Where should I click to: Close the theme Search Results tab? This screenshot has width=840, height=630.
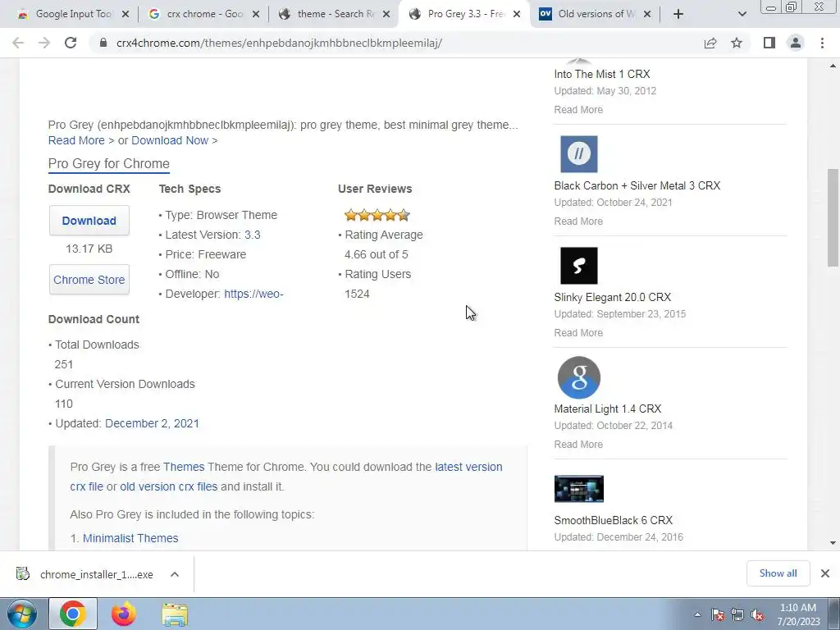386,14
